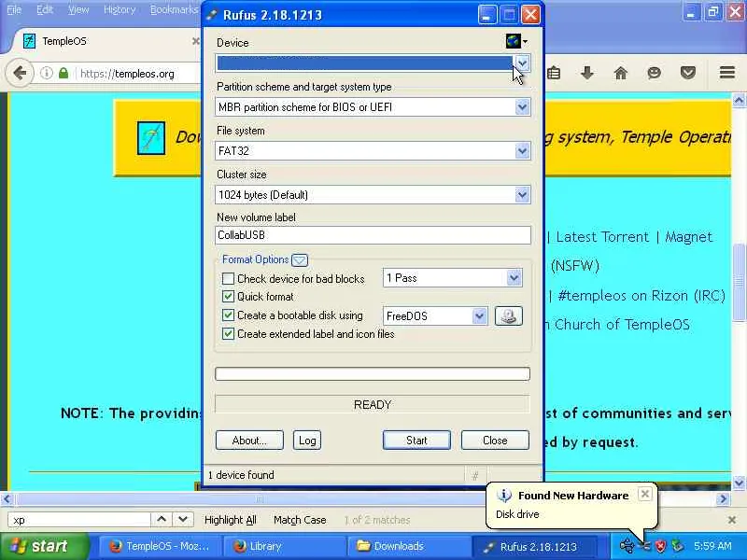Click the bookmarks list icon in Firefox toolbar

pos(554,73)
